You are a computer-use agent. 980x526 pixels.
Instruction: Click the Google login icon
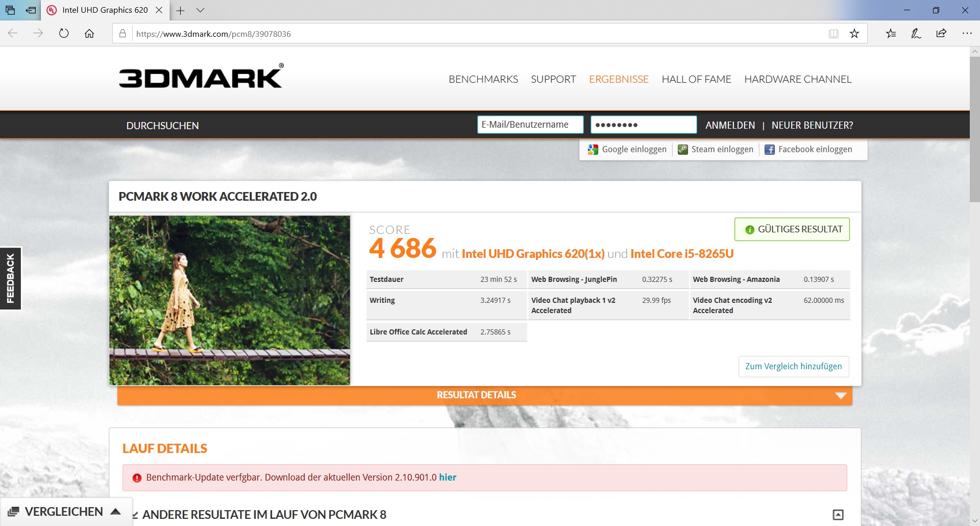click(593, 150)
